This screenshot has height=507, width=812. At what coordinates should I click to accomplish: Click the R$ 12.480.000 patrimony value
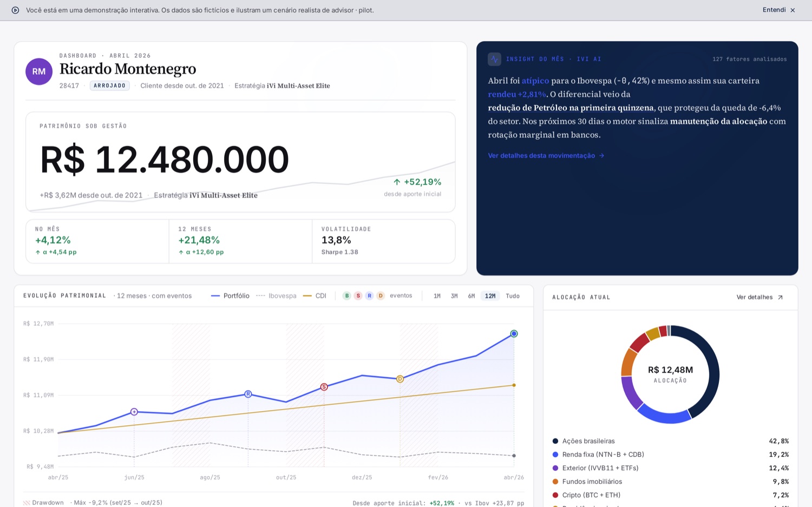coord(164,160)
